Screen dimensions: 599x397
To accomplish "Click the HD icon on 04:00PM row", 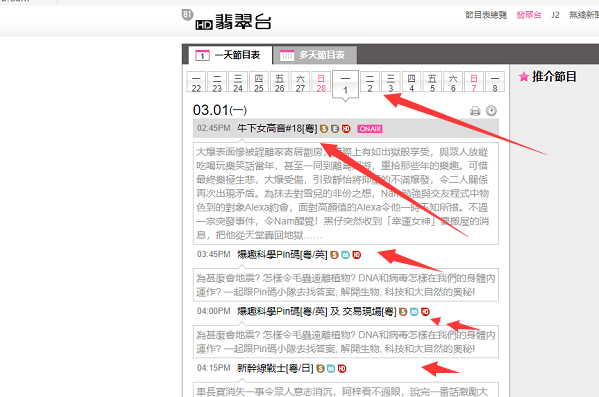I will point(425,312).
